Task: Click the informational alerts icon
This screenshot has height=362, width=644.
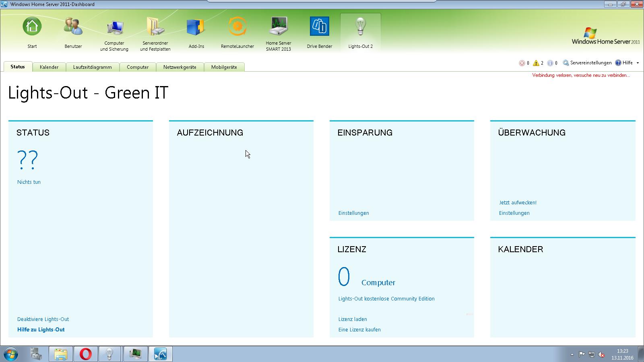Action: (x=550, y=63)
